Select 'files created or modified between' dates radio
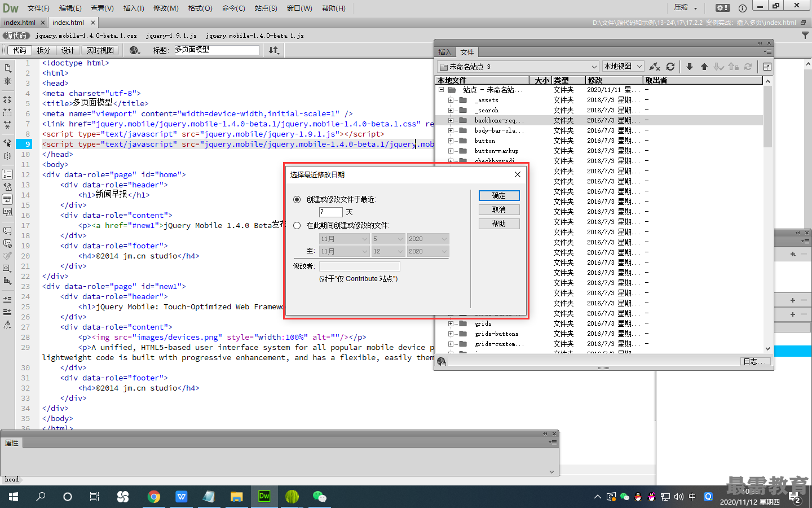Viewport: 812px width, 508px height. click(297, 225)
